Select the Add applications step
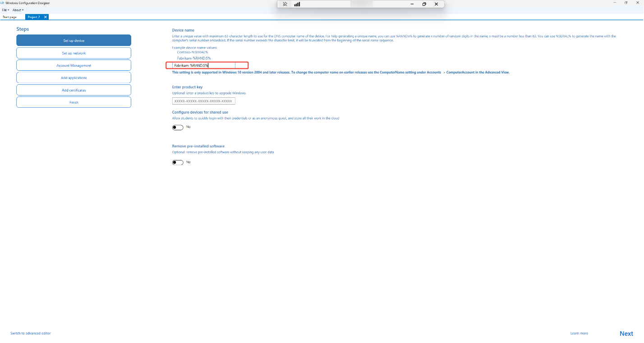This screenshot has width=644, height=343. [74, 78]
